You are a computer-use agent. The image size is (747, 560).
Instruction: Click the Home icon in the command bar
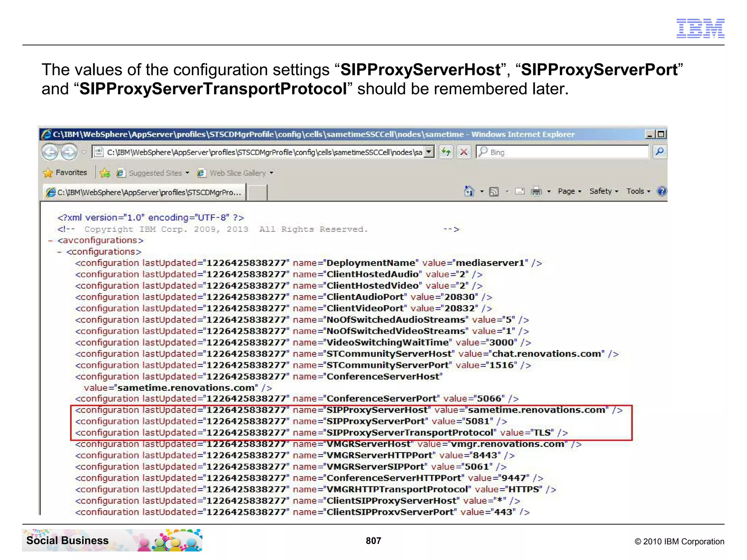pyautogui.click(x=469, y=191)
